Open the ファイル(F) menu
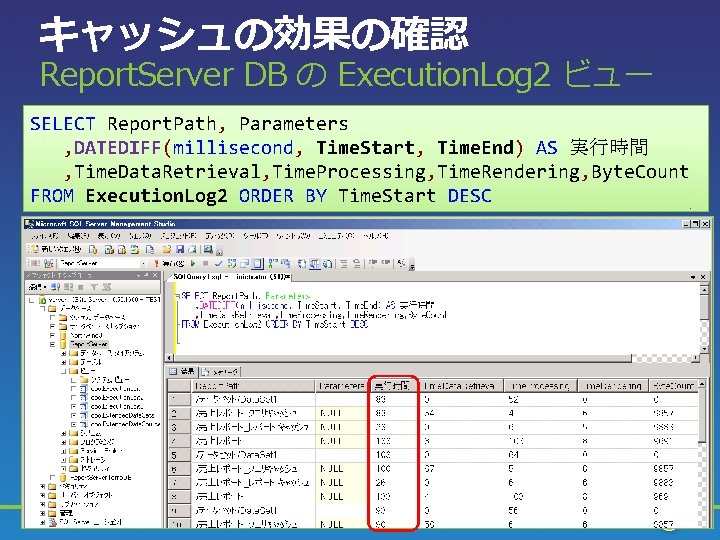The height and width of the screenshot is (540, 720). pyautogui.click(x=45, y=236)
